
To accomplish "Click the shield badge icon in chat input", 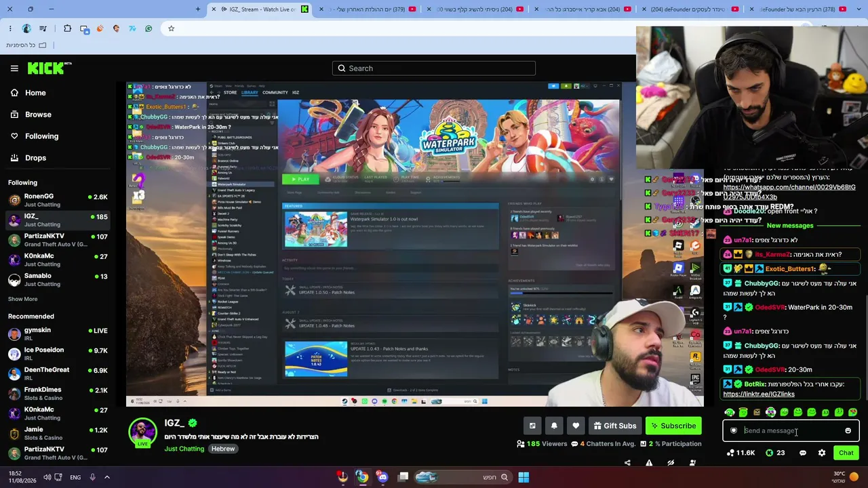I will 734,430.
